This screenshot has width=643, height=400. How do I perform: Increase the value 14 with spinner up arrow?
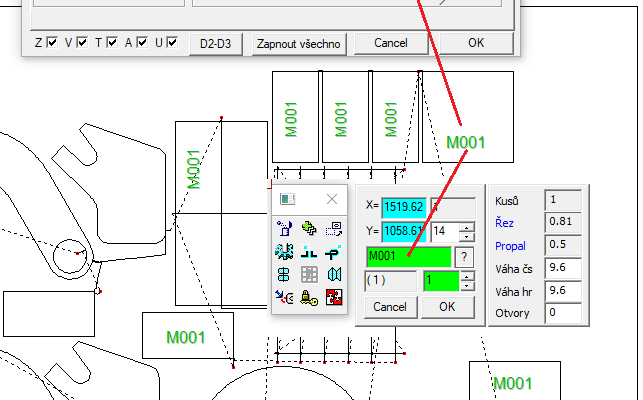(x=467, y=228)
